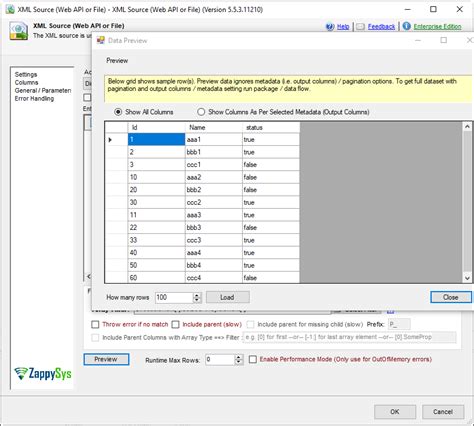Click the Close button in Data Preview
The height and width of the screenshot is (426, 474).
click(451, 297)
